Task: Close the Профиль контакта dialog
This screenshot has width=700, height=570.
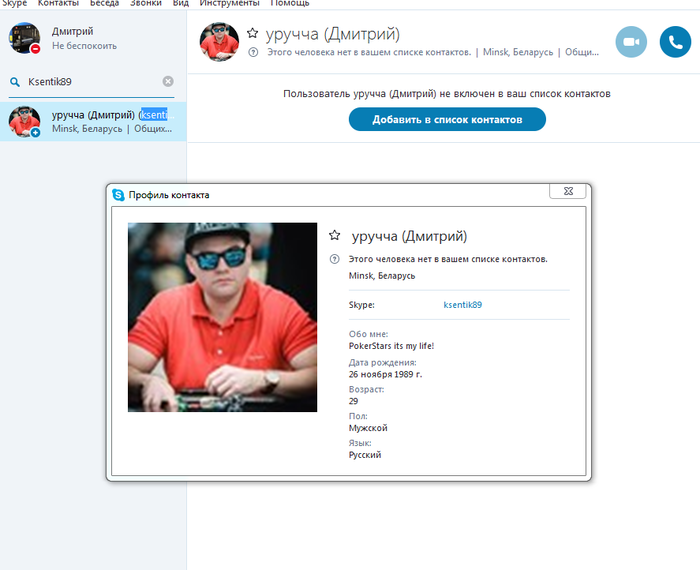Action: point(568,191)
